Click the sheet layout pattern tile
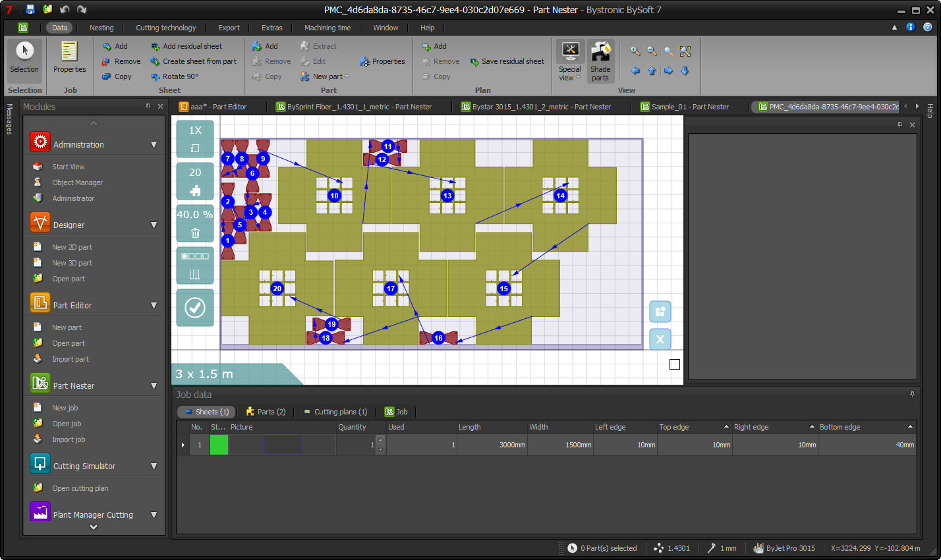This screenshot has height=560, width=941. point(195,266)
